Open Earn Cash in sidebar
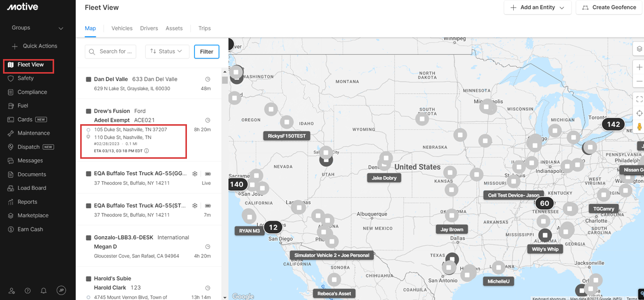The height and width of the screenshot is (300, 644). point(26,229)
